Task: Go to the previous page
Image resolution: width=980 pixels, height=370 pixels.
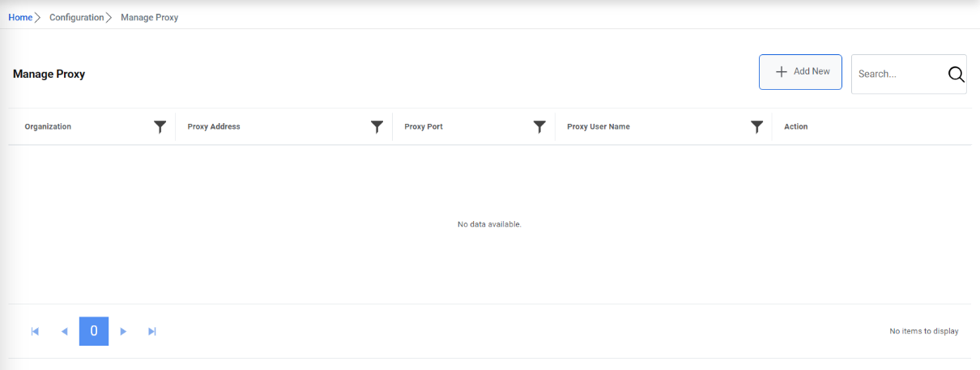Action: click(x=65, y=331)
